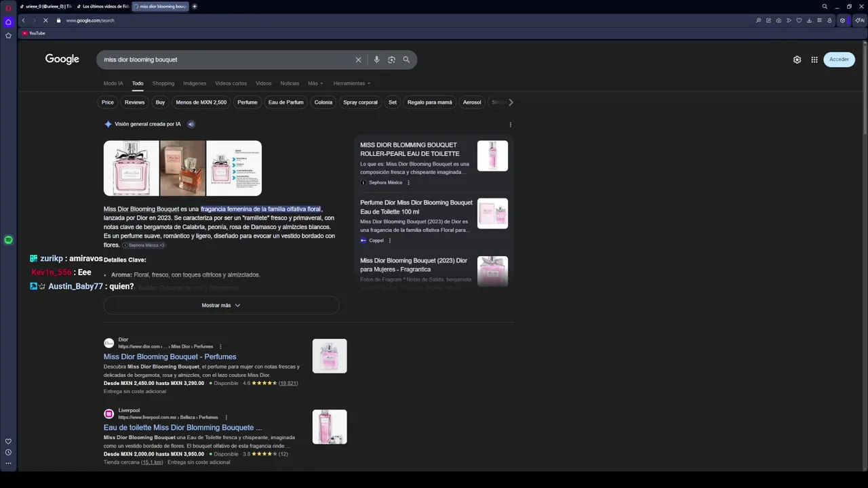
Task: Open My Flow send arrow icon
Action: (789, 20)
